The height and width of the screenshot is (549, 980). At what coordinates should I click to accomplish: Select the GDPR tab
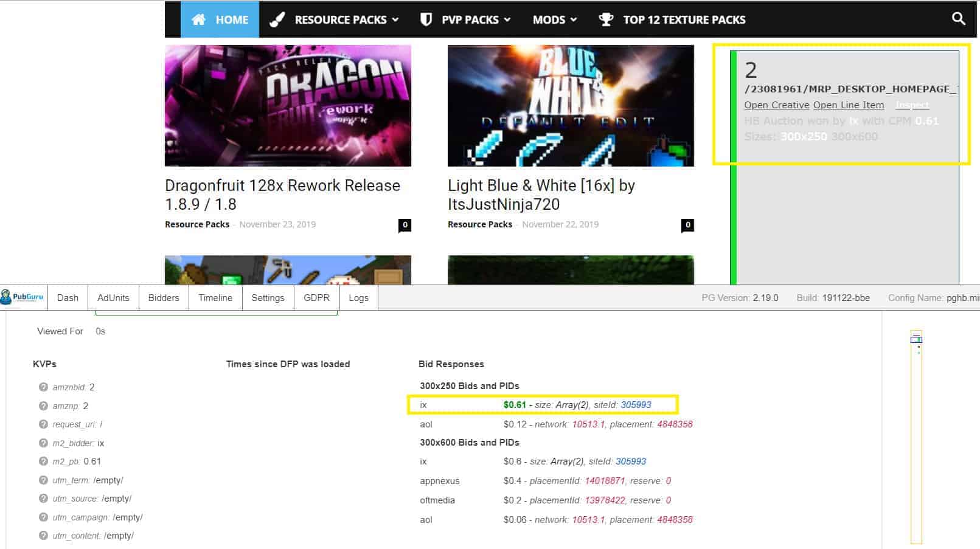click(316, 297)
